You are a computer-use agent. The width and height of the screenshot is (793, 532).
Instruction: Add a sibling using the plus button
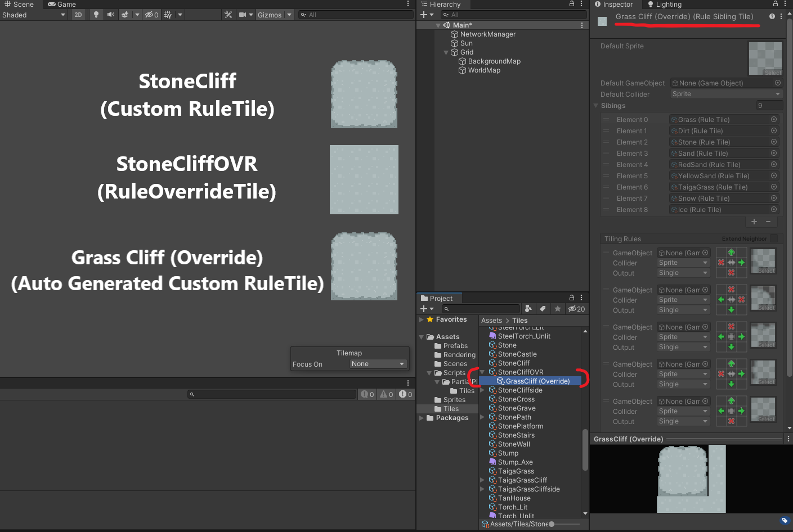pos(754,222)
